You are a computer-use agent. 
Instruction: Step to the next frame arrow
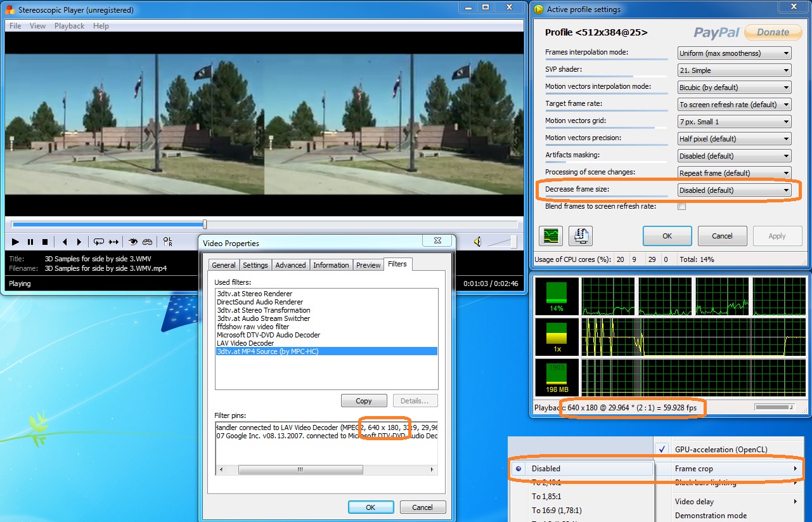coord(79,242)
